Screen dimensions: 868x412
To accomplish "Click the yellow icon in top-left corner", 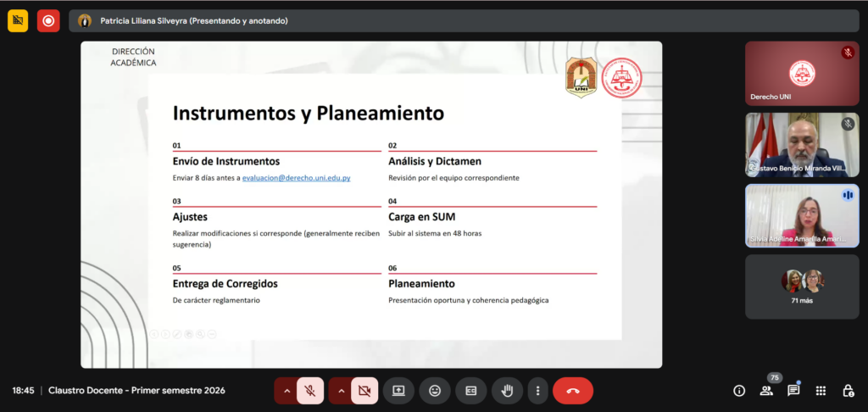I will point(18,20).
